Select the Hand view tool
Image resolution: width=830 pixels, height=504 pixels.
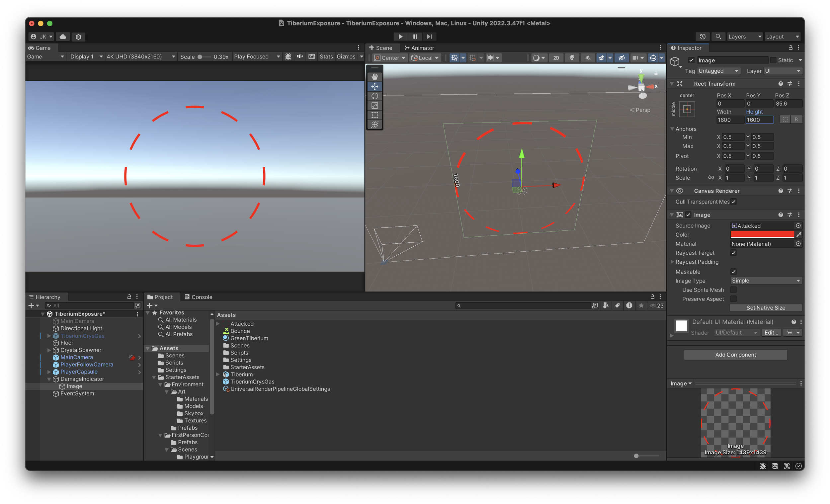[x=374, y=77]
